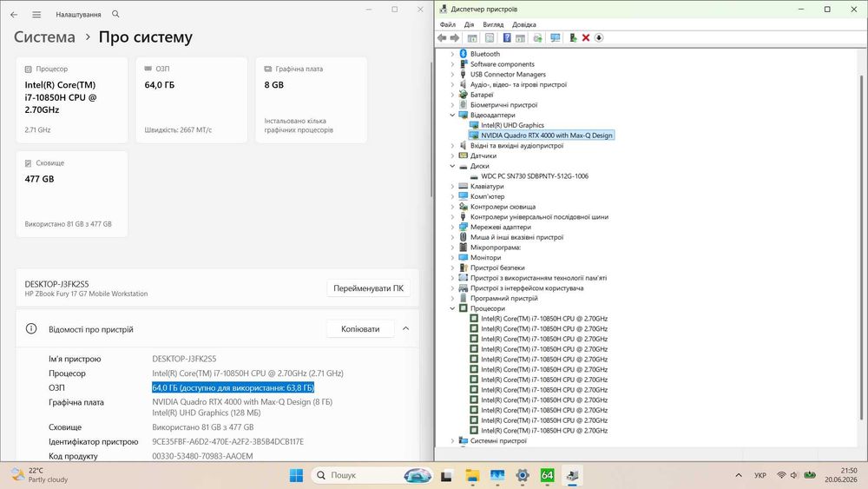
Task: Expand the Батареї node
Action: [452, 95]
